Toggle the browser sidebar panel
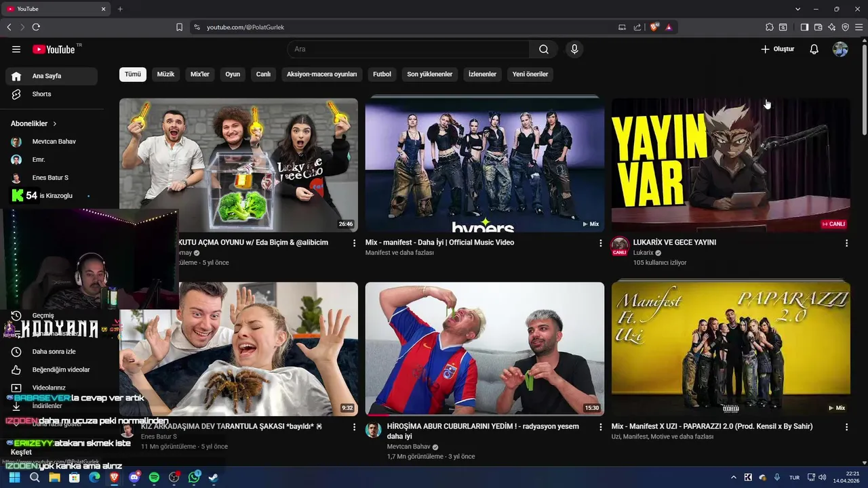The height and width of the screenshot is (488, 868). click(x=804, y=27)
